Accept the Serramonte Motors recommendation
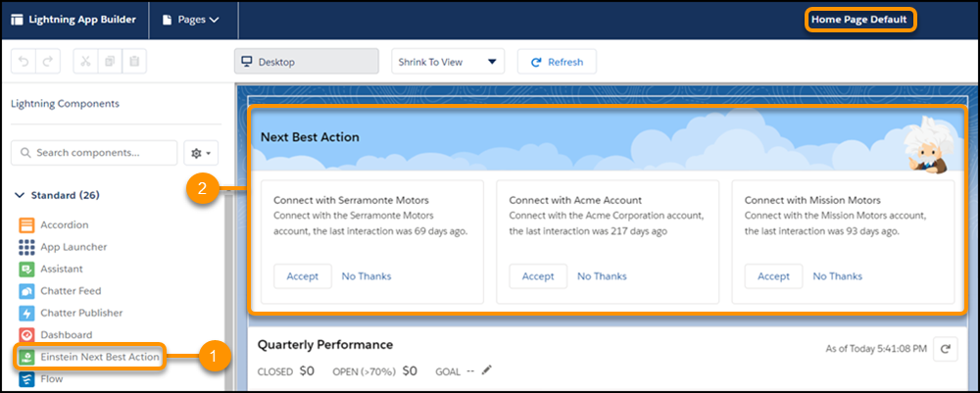The width and height of the screenshot is (980, 393). (303, 276)
